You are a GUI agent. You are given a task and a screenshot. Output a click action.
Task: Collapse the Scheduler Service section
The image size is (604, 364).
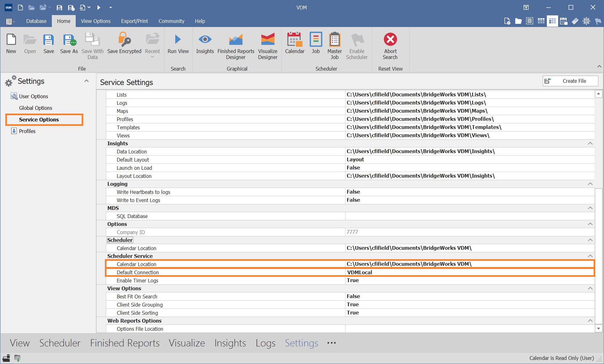[590, 256]
